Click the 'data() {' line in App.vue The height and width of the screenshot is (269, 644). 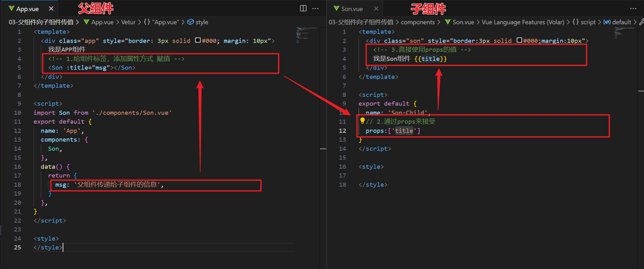point(55,167)
